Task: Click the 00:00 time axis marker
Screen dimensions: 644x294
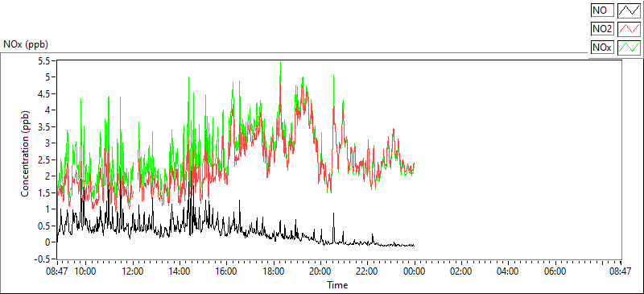Action: coord(414,271)
